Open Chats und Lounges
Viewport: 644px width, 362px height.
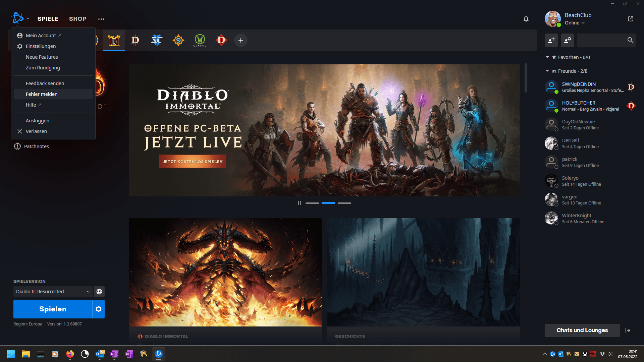(582, 330)
